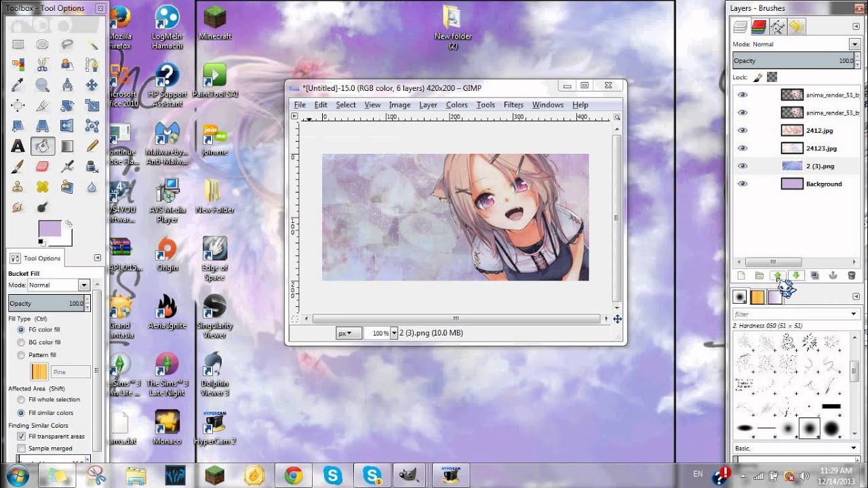Click the anchor layer icon

(833, 276)
